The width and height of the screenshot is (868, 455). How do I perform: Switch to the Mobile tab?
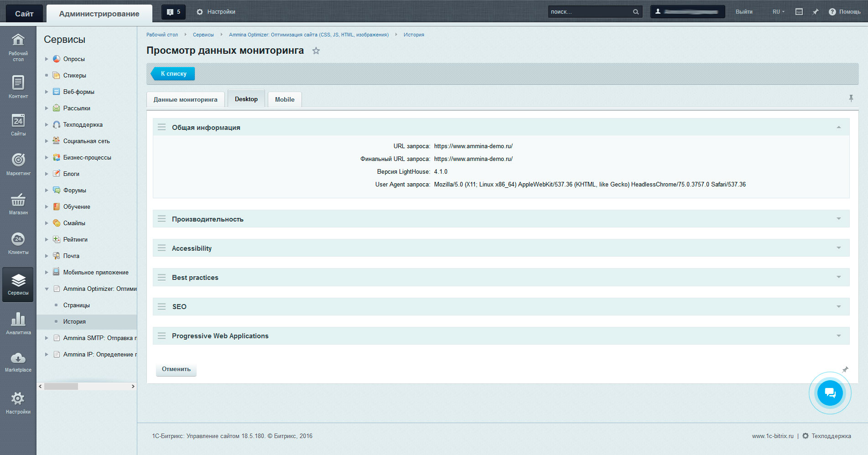(285, 99)
